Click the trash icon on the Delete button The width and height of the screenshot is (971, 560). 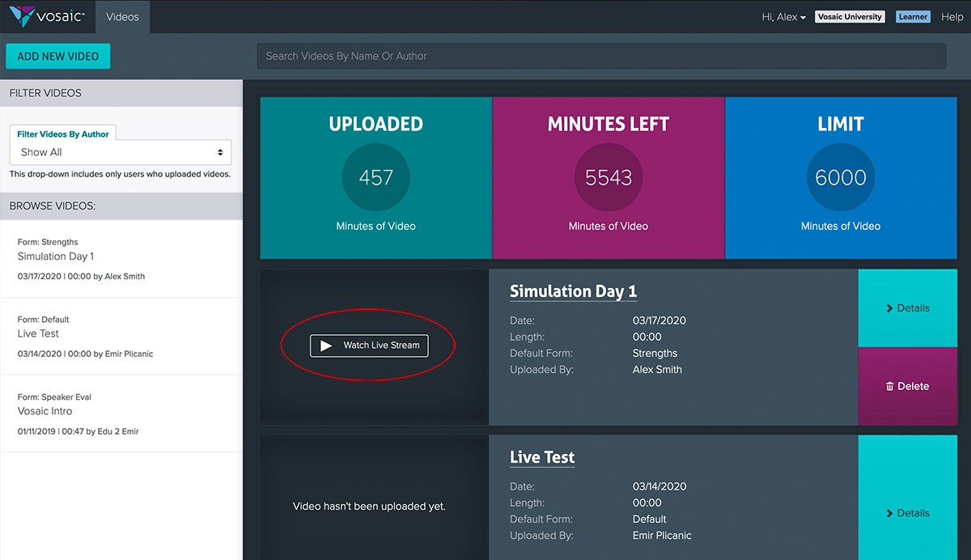tap(890, 387)
